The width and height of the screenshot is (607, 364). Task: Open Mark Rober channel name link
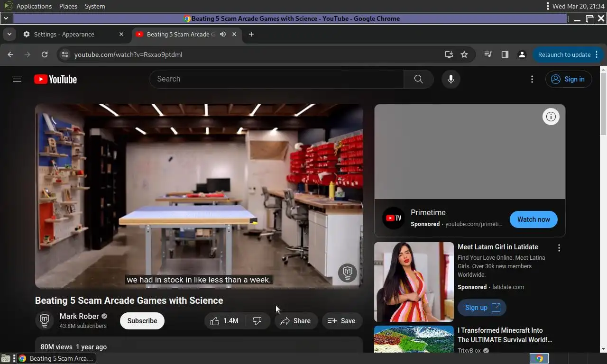point(79,316)
